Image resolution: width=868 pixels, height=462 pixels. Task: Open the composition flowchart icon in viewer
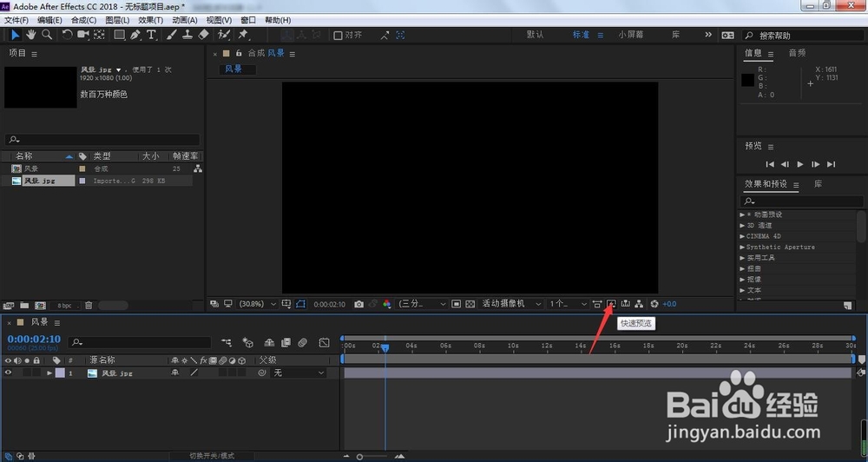(x=639, y=304)
